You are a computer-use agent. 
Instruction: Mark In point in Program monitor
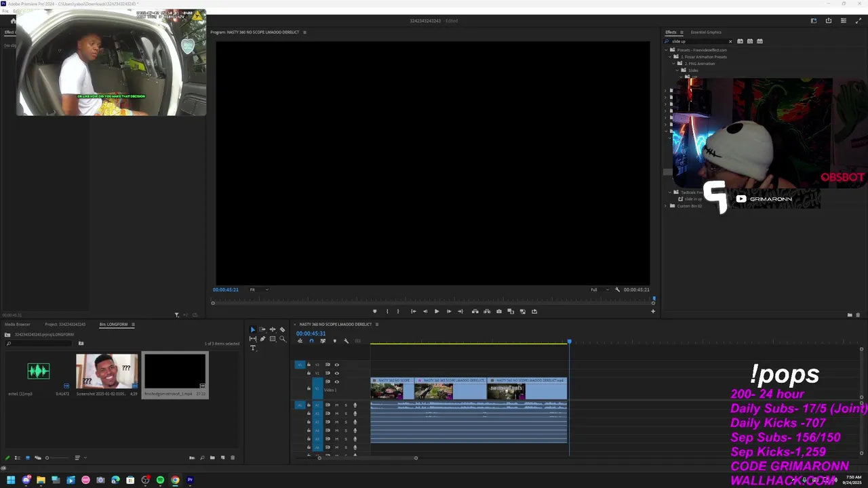click(x=387, y=312)
